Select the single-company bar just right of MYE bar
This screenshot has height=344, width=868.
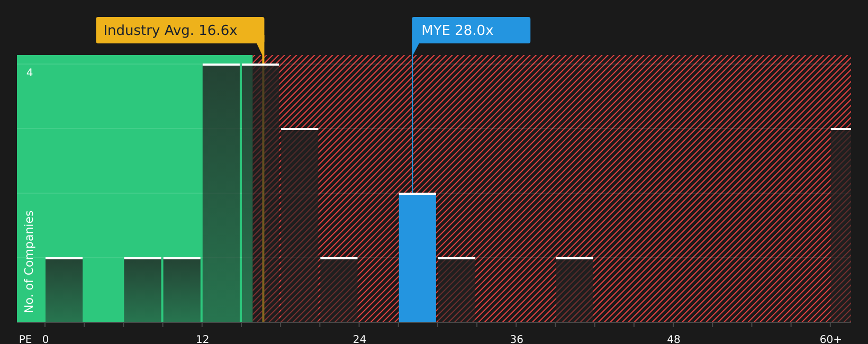(457, 289)
